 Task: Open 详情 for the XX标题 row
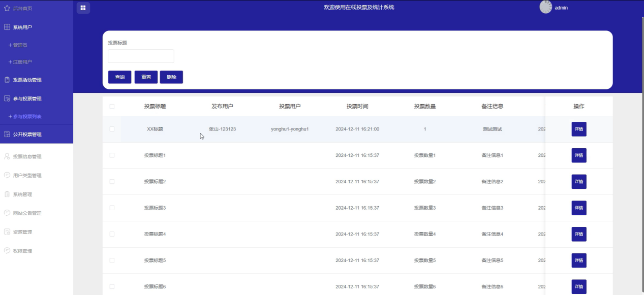[579, 129]
